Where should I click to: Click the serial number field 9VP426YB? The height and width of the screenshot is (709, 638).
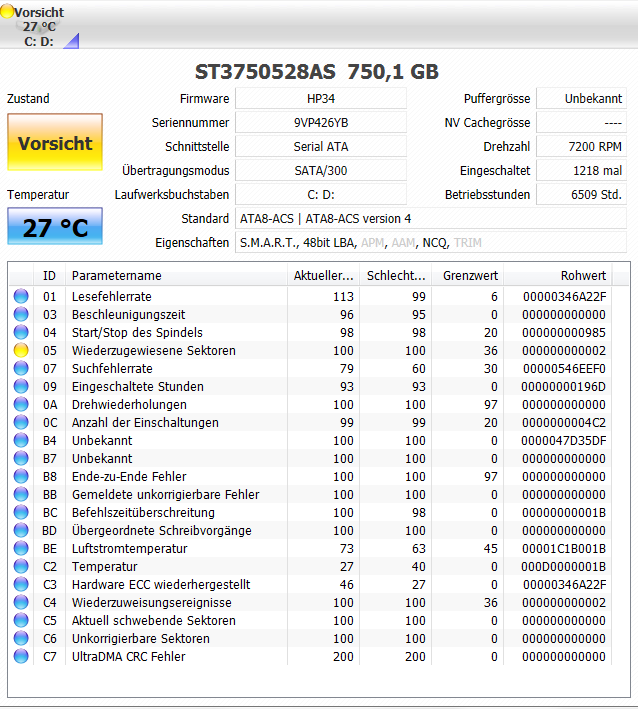tap(321, 123)
